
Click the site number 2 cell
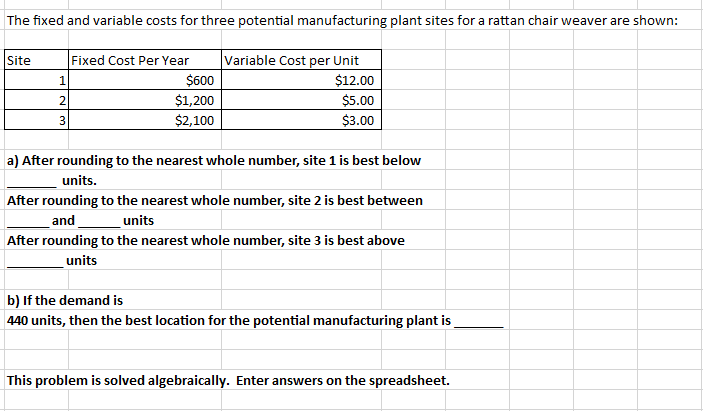[x=36, y=100]
